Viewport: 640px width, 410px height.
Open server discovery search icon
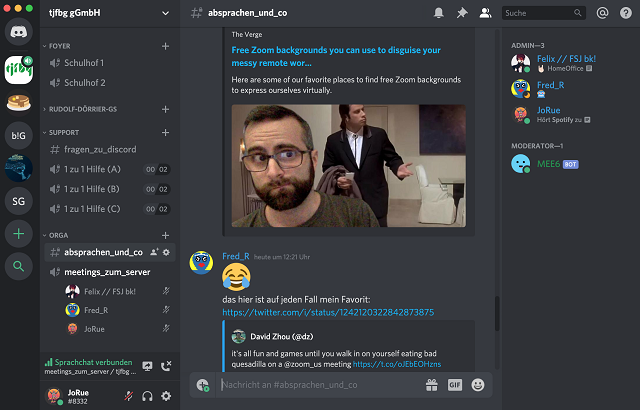click(19, 266)
